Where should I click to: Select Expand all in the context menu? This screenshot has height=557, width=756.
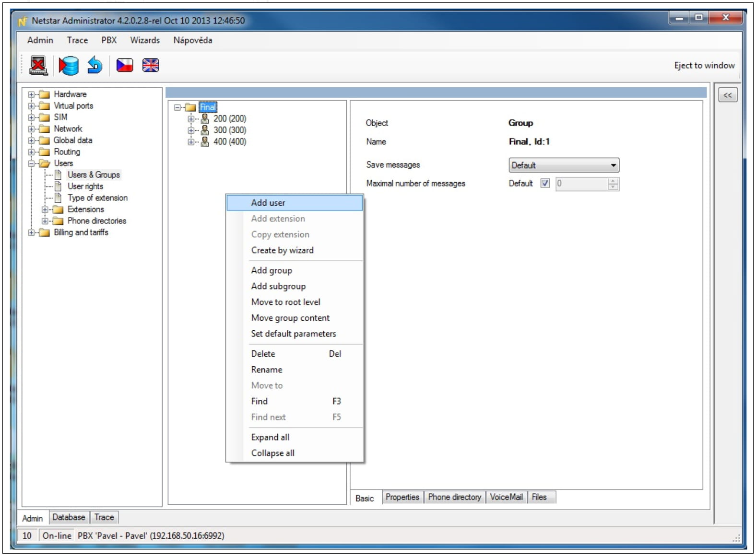295,437
